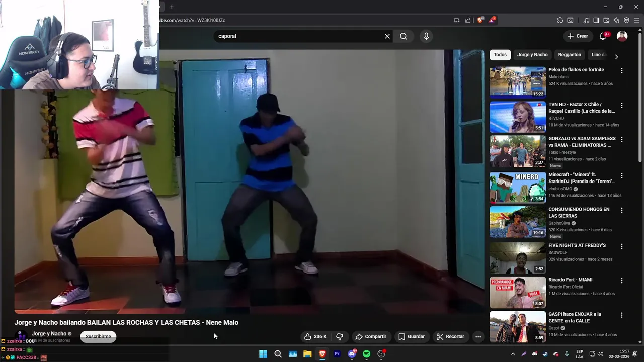Image resolution: width=644 pixels, height=362 pixels.
Task: Save video with the Guardar button
Action: (x=412, y=337)
